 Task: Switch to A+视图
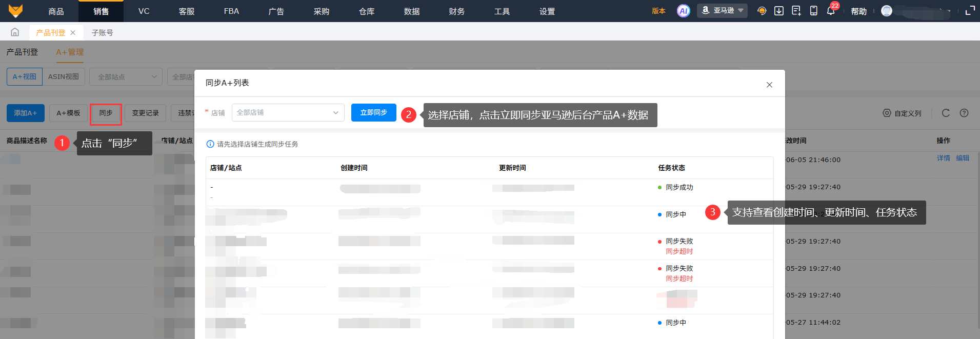(x=25, y=77)
